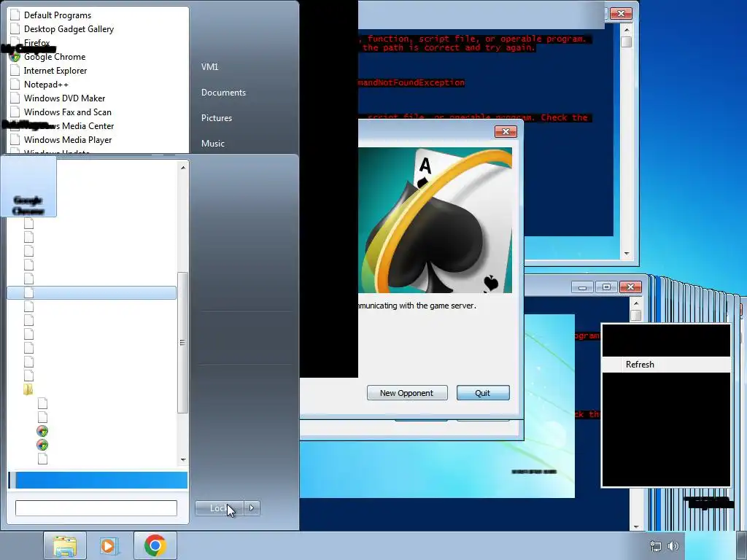Click the volume speaker icon in the tray
Screen dimensions: 747x560
673,546
